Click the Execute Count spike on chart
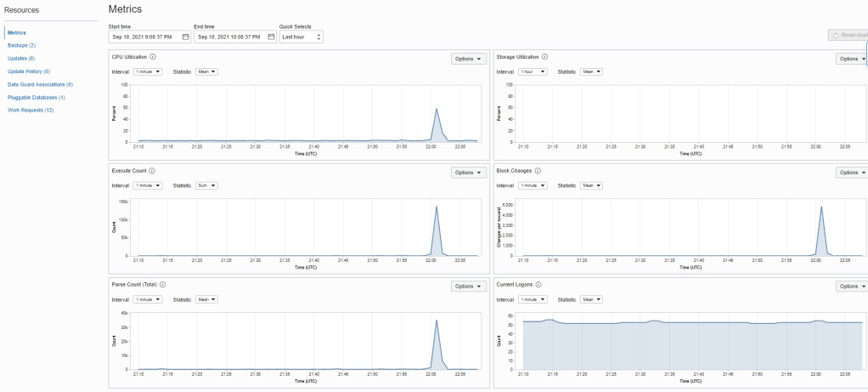The height and width of the screenshot is (392, 868). (437, 207)
